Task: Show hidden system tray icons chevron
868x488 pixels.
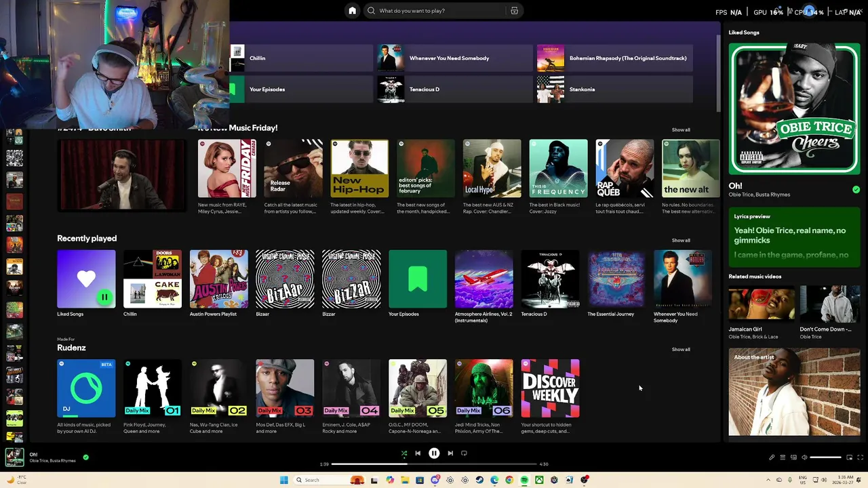Action: tap(768, 480)
